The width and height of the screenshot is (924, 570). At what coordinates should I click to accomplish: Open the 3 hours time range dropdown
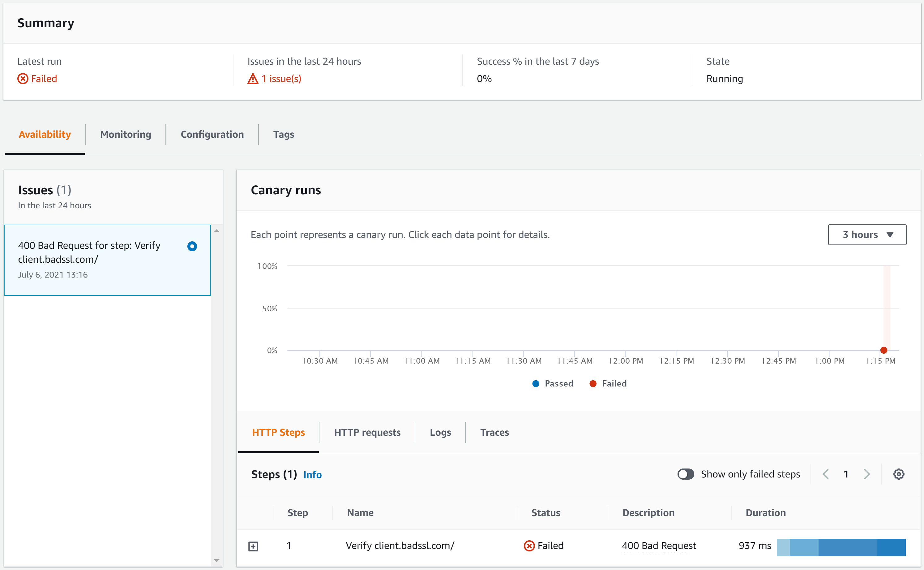[867, 235]
